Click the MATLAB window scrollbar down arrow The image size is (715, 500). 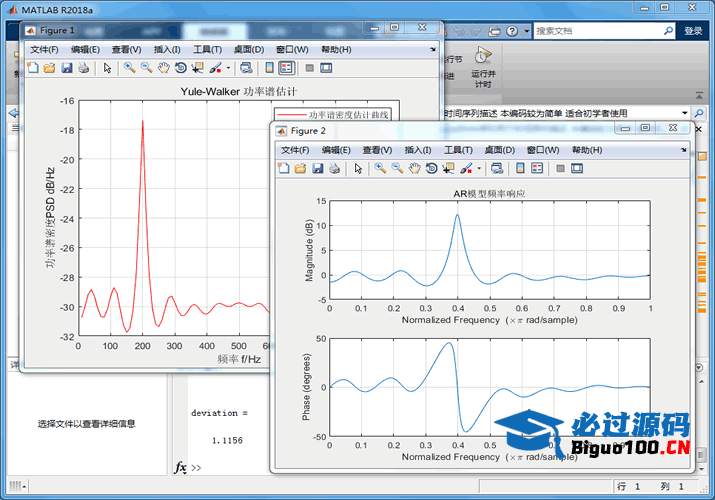click(701, 469)
